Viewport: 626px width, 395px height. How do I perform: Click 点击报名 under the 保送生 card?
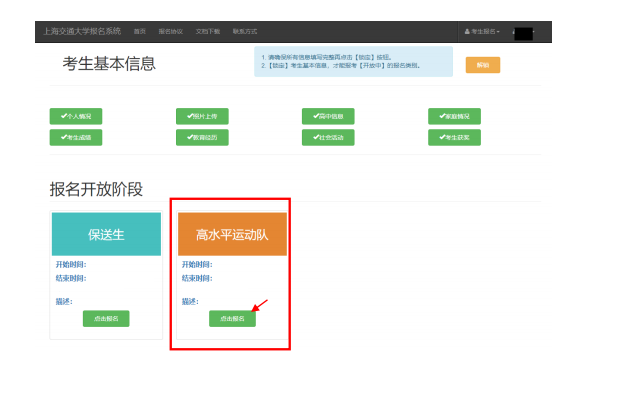pyautogui.click(x=106, y=319)
